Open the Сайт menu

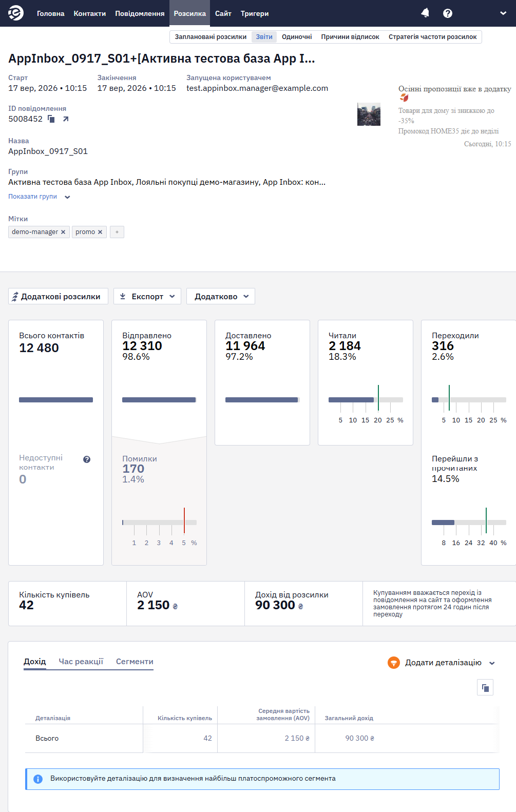tap(223, 13)
